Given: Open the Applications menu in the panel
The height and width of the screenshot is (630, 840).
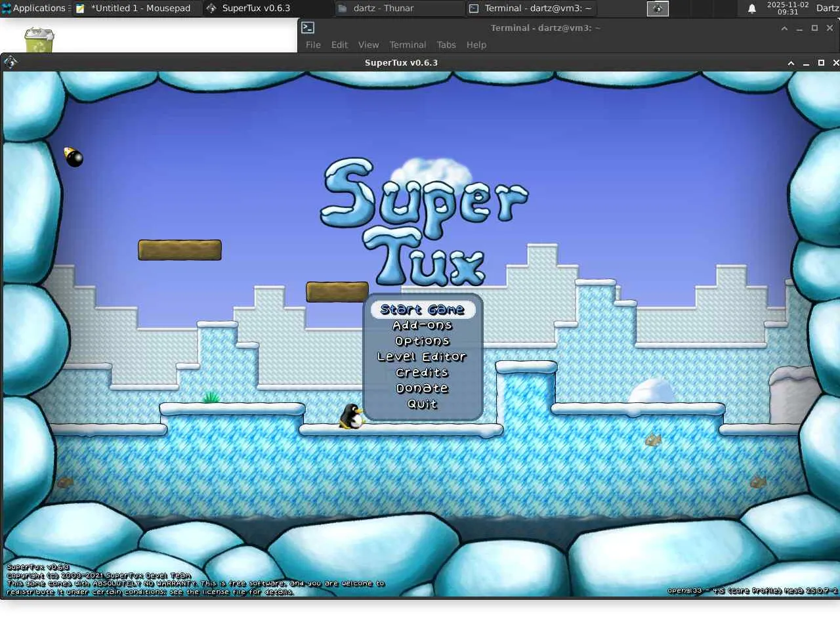Looking at the screenshot, I should tap(34, 8).
